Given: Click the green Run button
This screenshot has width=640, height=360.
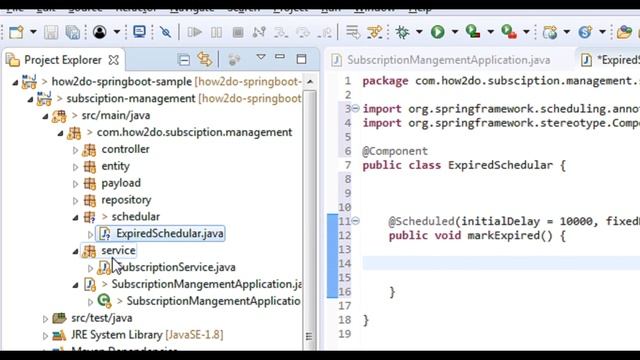Looking at the screenshot, I should pos(438,32).
